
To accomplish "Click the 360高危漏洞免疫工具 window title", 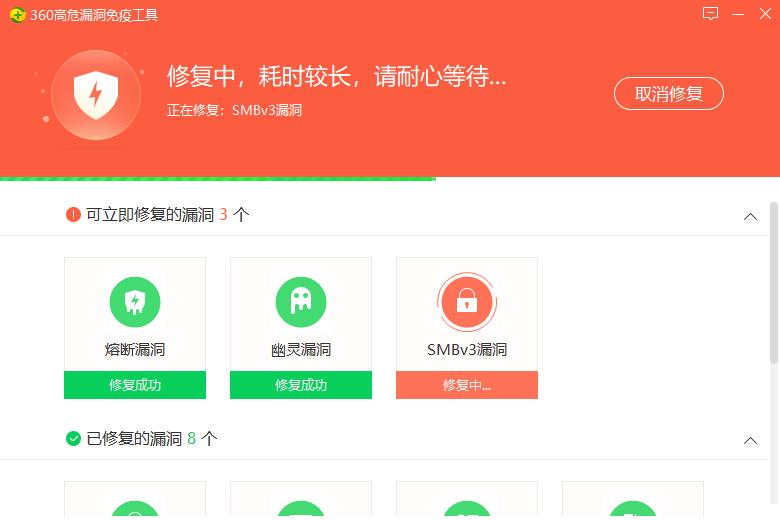I will point(94,15).
